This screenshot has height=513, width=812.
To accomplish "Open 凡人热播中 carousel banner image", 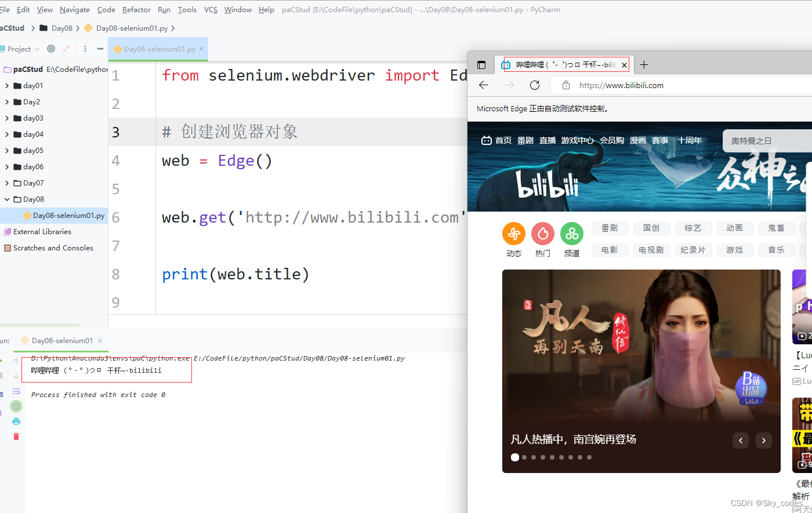I will click(641, 371).
